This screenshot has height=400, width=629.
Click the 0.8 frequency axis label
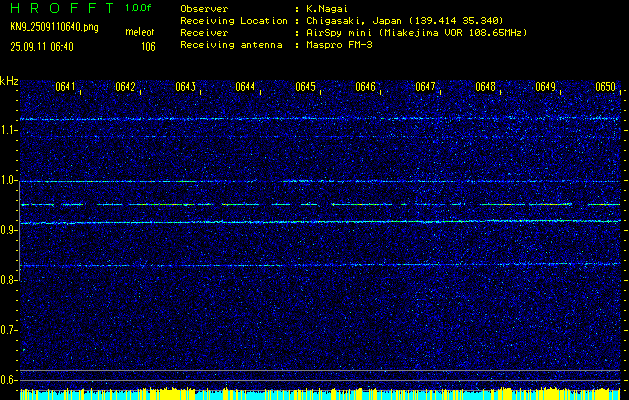coord(8,280)
